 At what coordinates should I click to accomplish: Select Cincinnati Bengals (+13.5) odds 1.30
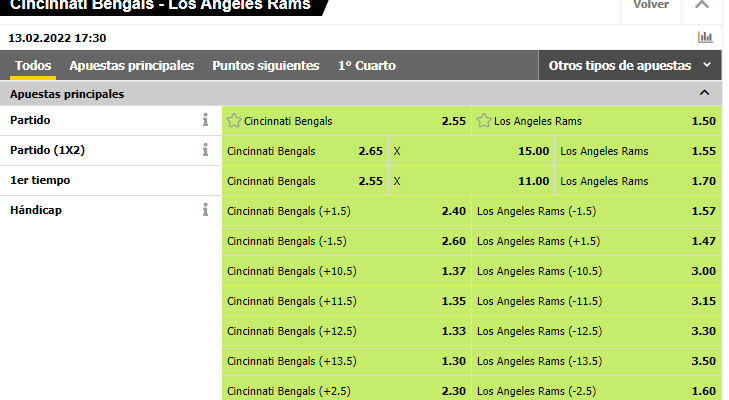346,361
